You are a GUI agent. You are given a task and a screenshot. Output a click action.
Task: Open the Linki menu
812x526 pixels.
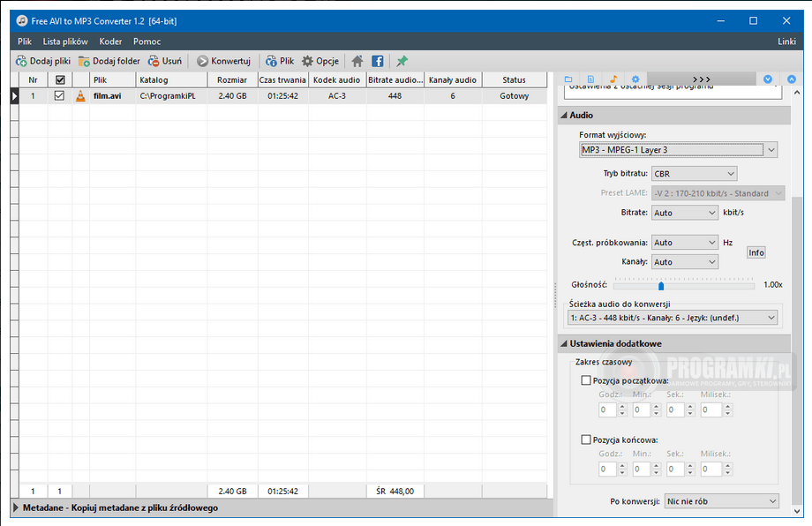coord(786,41)
